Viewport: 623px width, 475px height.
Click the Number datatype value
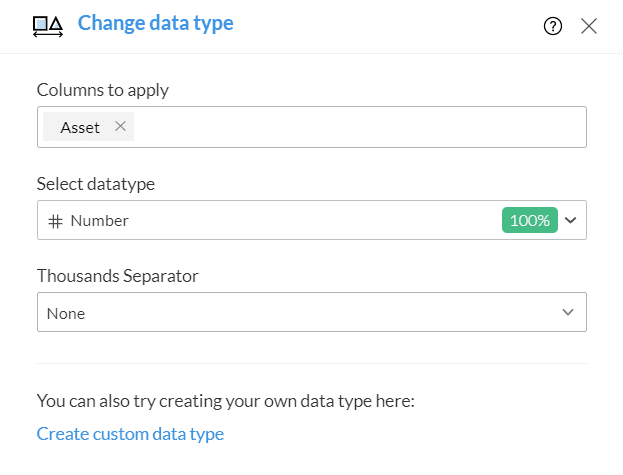(x=99, y=221)
